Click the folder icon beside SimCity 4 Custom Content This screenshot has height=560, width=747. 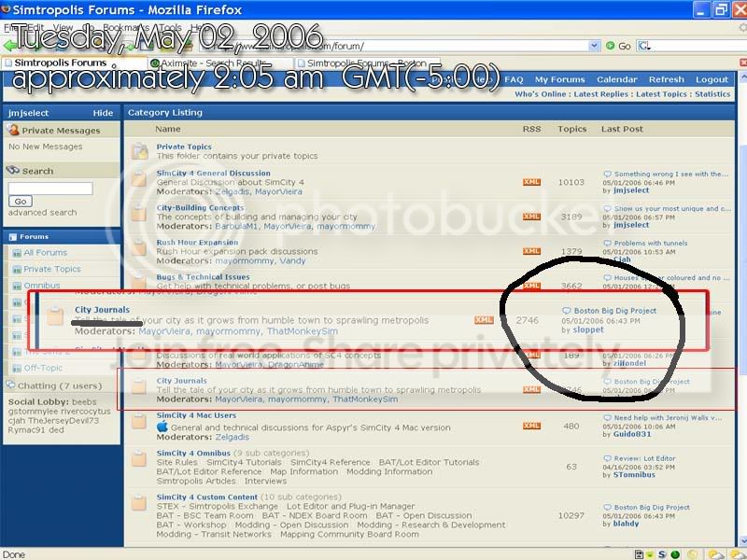tap(138, 502)
